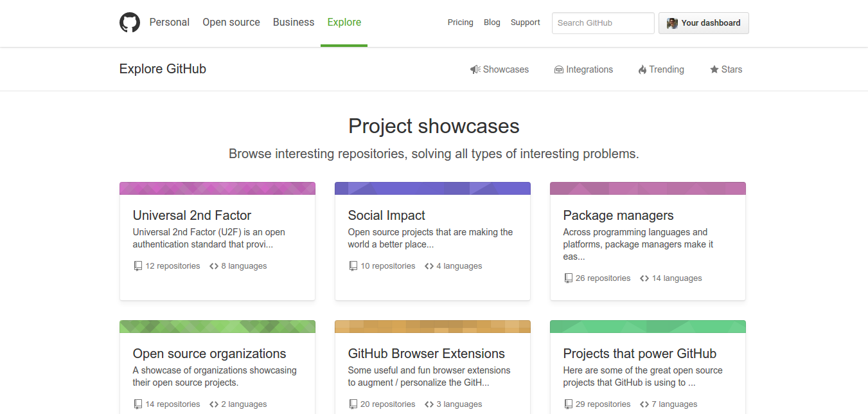
Task: Click the Integrations icon
Action: point(558,69)
